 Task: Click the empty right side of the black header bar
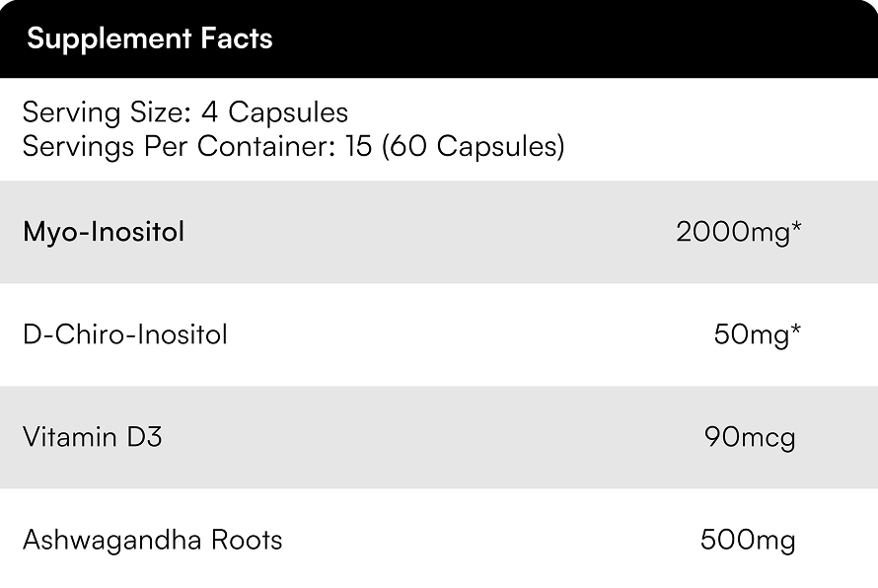pyautogui.click(x=641, y=39)
